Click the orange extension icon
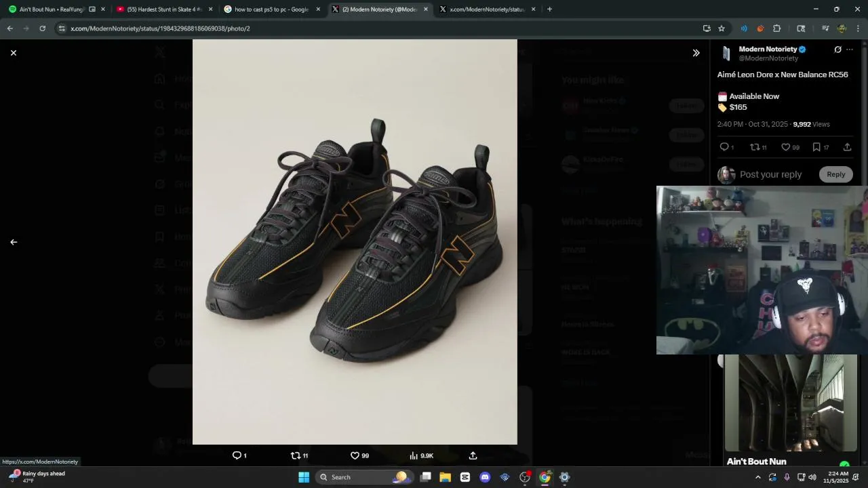Screen dimensions: 868x488 760,28
